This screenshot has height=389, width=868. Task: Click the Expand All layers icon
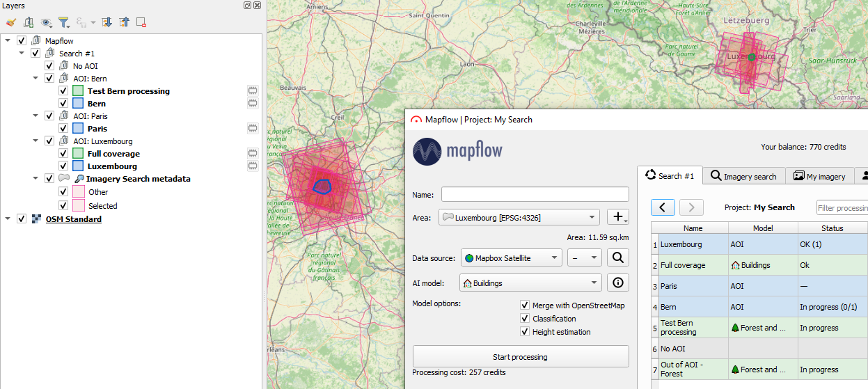coord(107,22)
